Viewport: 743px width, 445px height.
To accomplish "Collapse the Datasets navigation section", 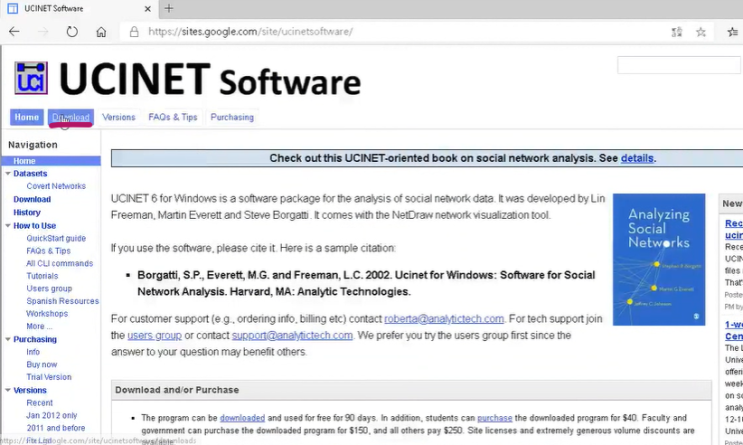I will (x=8, y=173).
